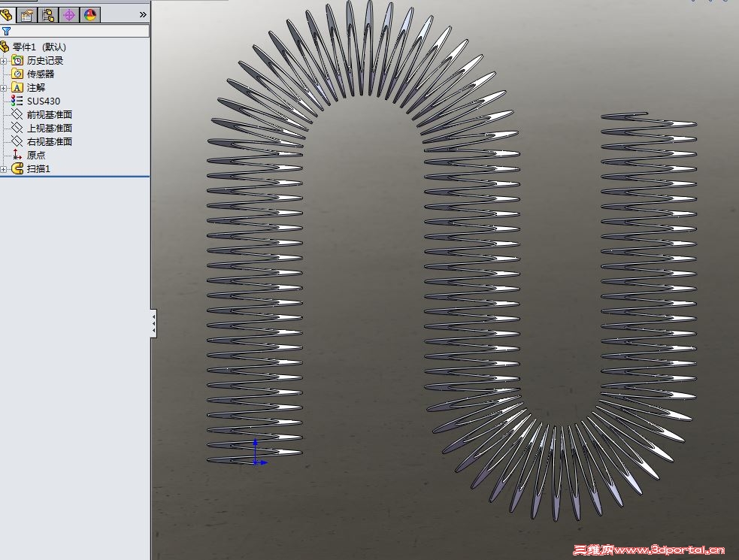This screenshot has width=739, height=560.
Task: Click the 前视基准面 label text
Action: click(x=50, y=114)
